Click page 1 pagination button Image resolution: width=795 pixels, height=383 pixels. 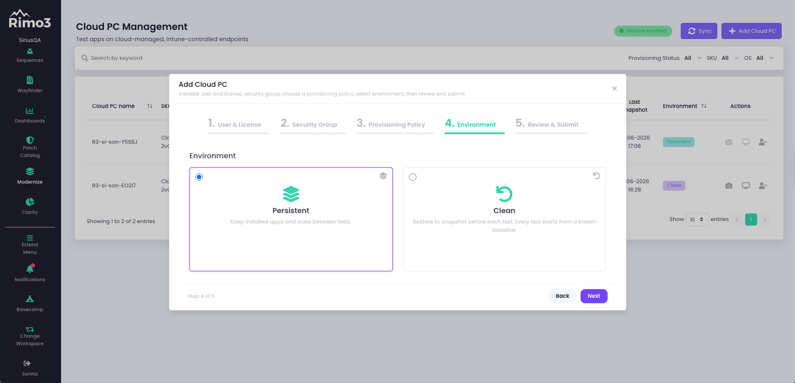pos(751,220)
